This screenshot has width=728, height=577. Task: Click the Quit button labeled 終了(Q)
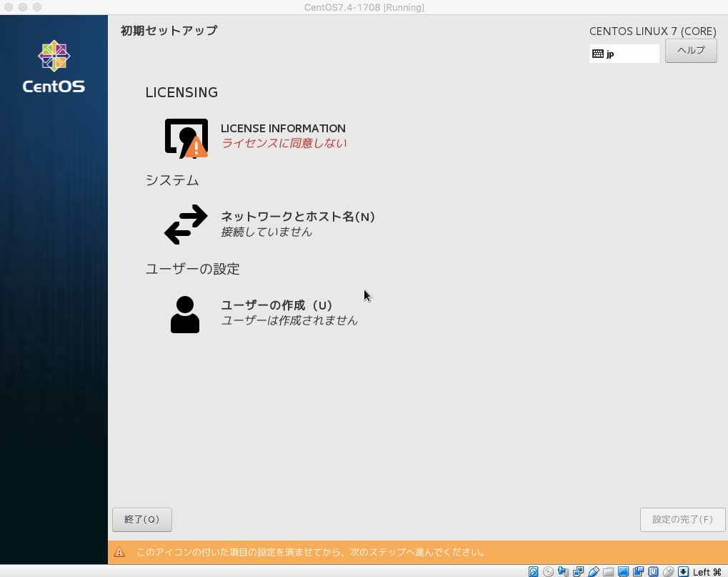click(x=141, y=519)
